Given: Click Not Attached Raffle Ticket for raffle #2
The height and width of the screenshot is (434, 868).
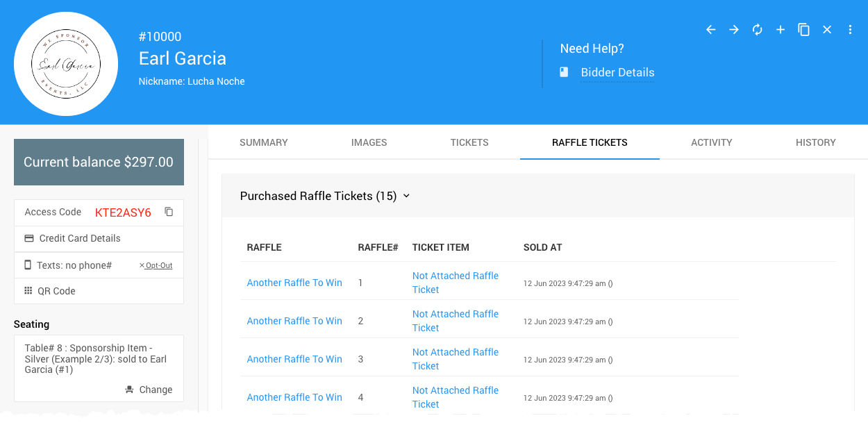Looking at the screenshot, I should click(455, 321).
